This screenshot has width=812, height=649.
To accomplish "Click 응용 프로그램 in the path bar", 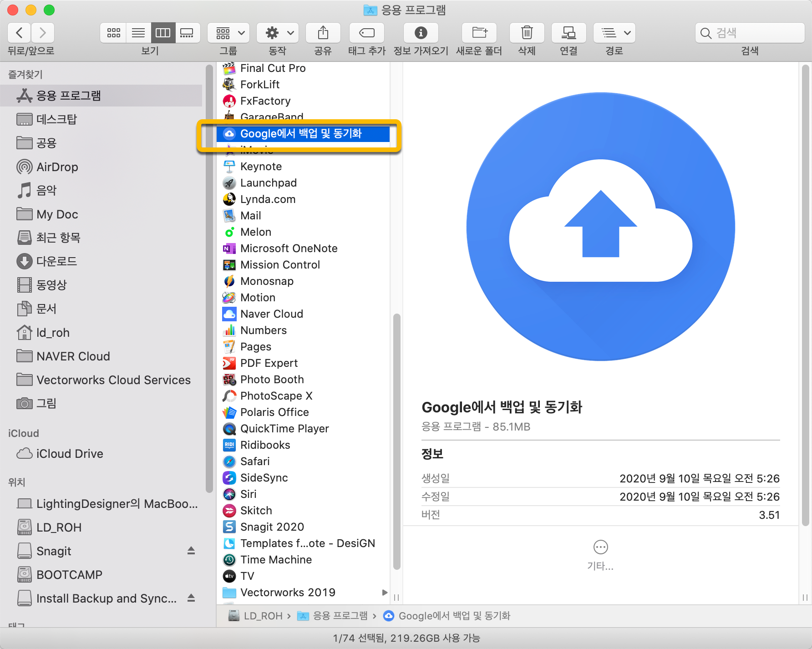I will pos(332,616).
